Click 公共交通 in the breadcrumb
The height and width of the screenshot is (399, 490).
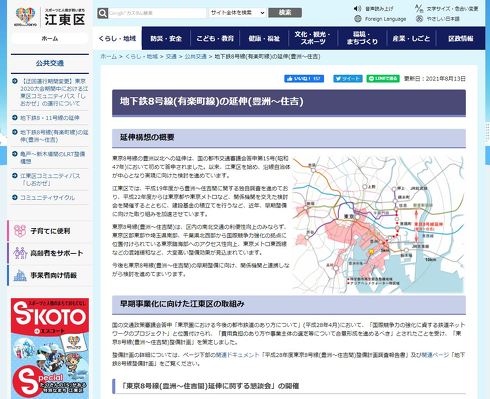[196, 57]
